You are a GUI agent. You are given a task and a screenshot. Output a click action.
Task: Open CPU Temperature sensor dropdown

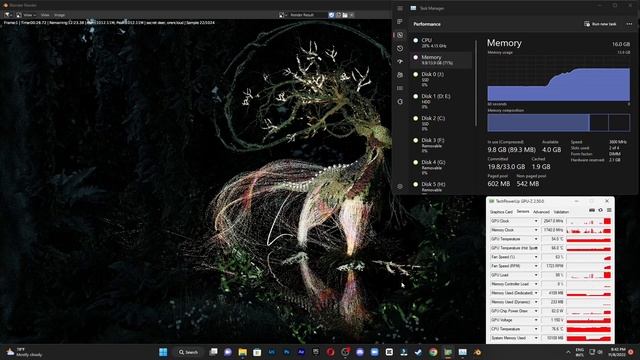coord(536,329)
